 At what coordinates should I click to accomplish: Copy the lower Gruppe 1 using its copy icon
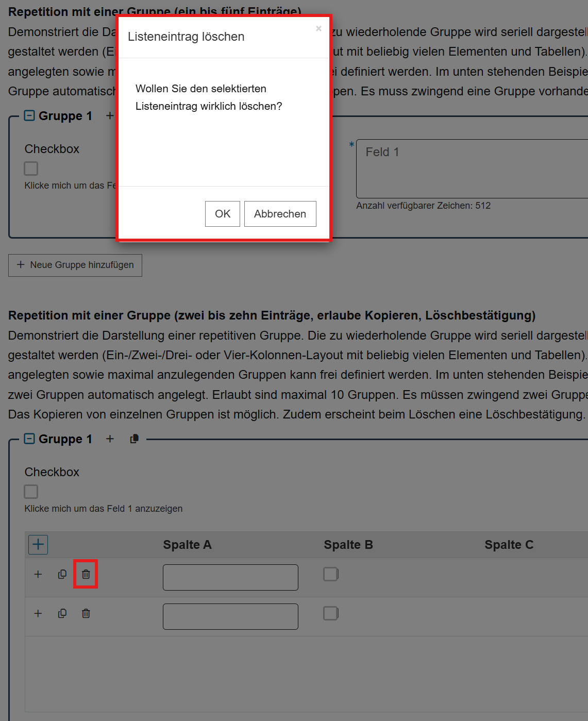click(x=135, y=439)
